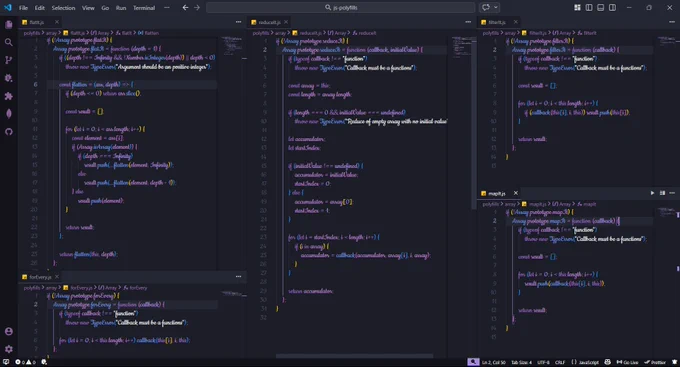Open the notifications bell icon

(674, 362)
